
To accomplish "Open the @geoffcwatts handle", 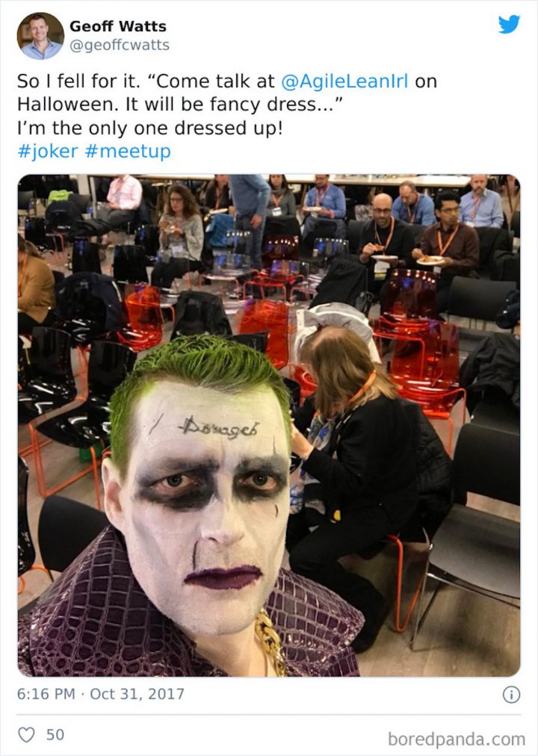I will coord(120,45).
